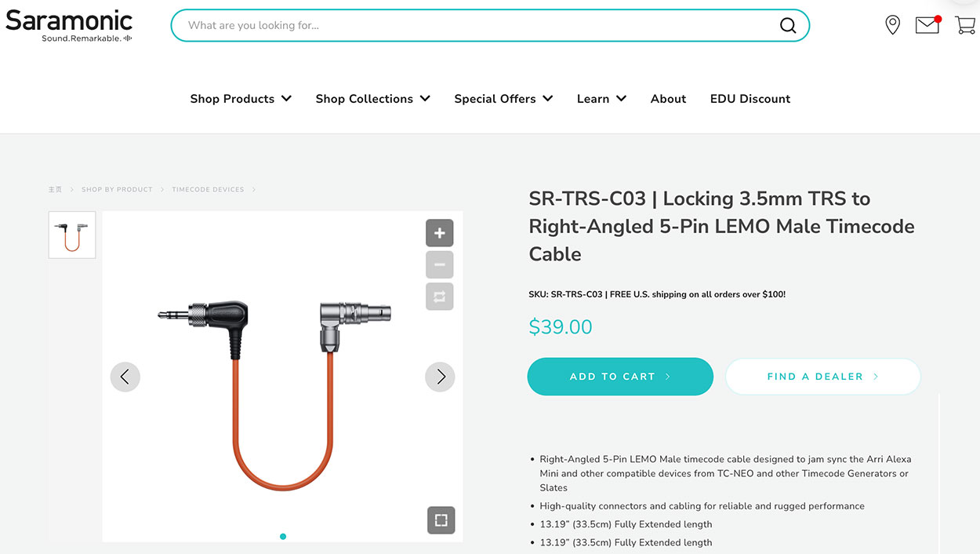
Task: Select the cable thumbnail image
Action: click(72, 235)
